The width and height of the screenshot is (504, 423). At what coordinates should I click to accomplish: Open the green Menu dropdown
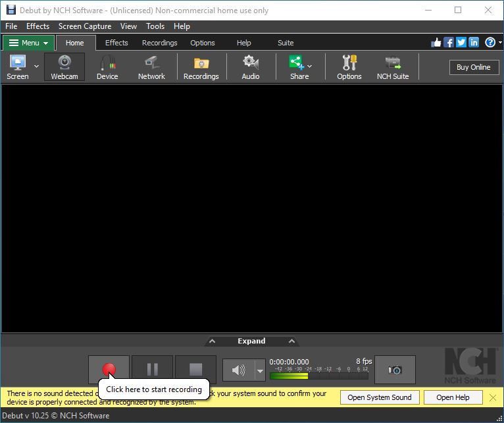(x=28, y=43)
